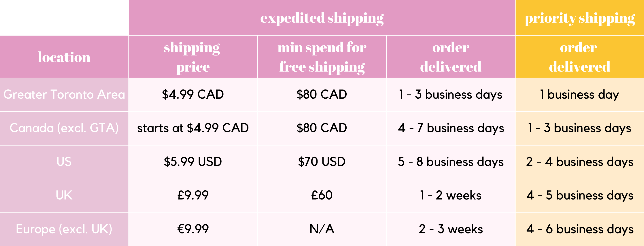644x246 pixels.
Task: Select the "1 business day" priority cell
Action: point(580,95)
